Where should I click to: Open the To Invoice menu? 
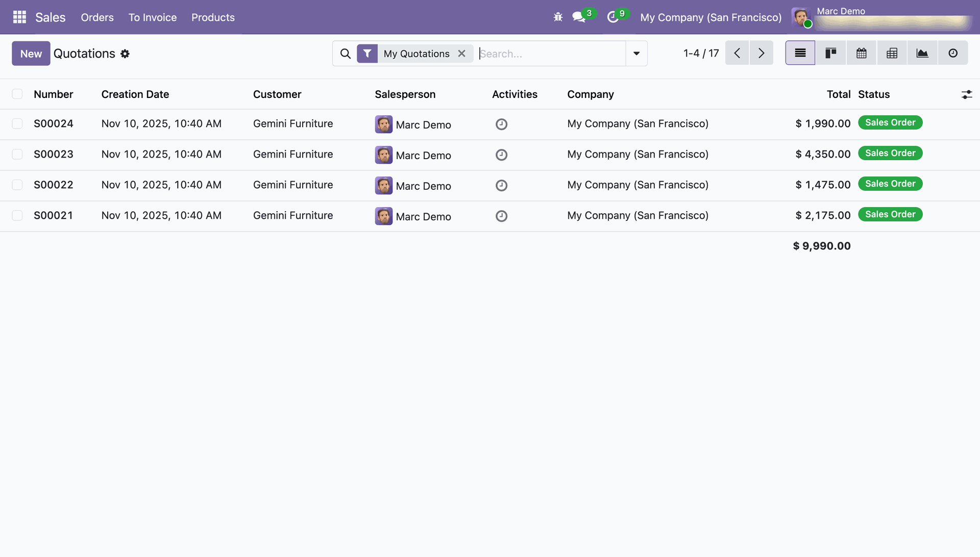pos(152,17)
